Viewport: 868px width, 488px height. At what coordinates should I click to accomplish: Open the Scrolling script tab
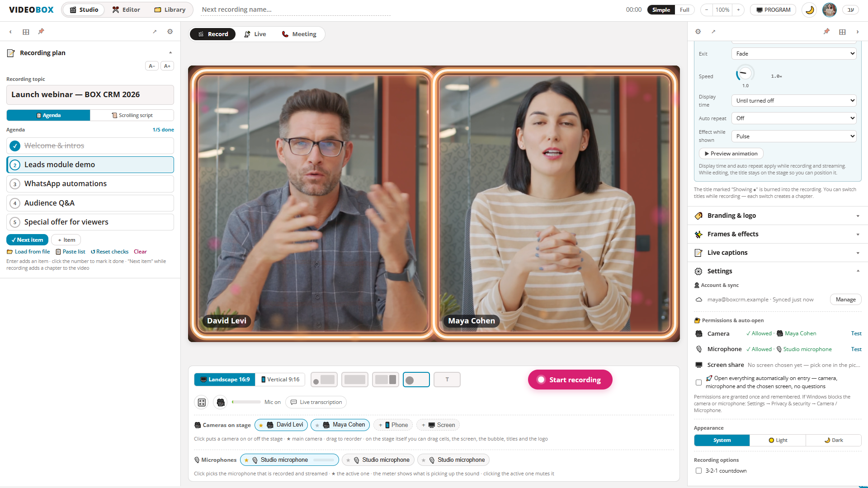coord(132,115)
